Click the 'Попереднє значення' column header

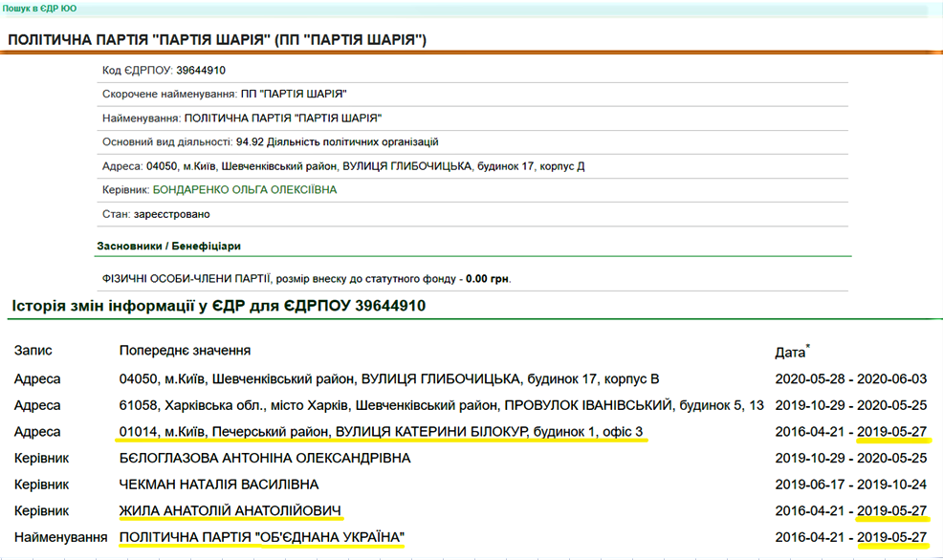(x=186, y=351)
